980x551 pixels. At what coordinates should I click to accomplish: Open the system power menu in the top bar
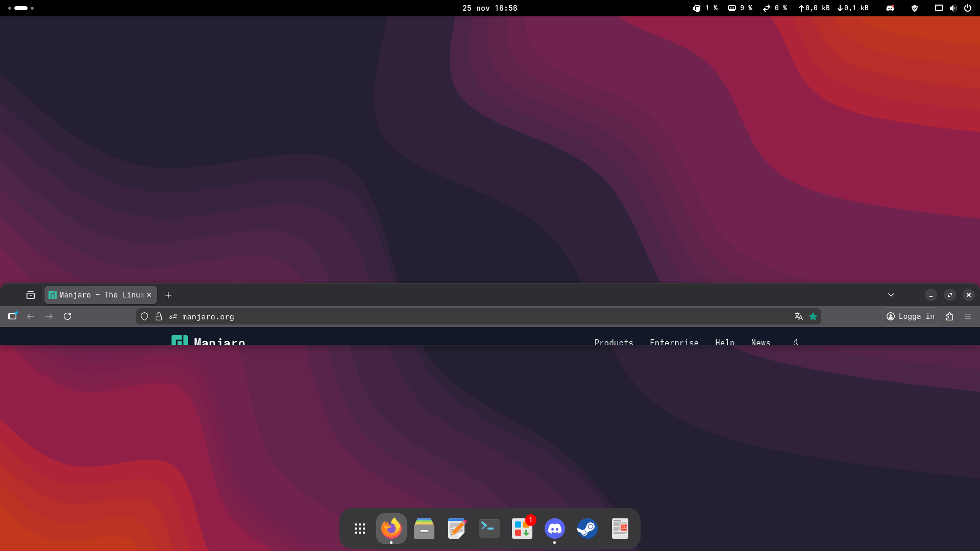(968, 8)
